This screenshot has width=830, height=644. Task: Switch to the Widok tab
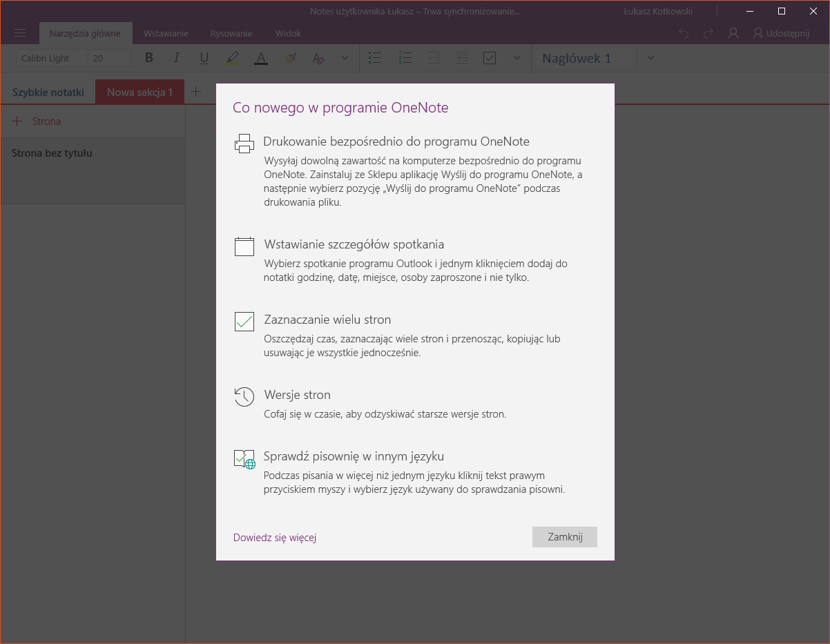click(288, 33)
